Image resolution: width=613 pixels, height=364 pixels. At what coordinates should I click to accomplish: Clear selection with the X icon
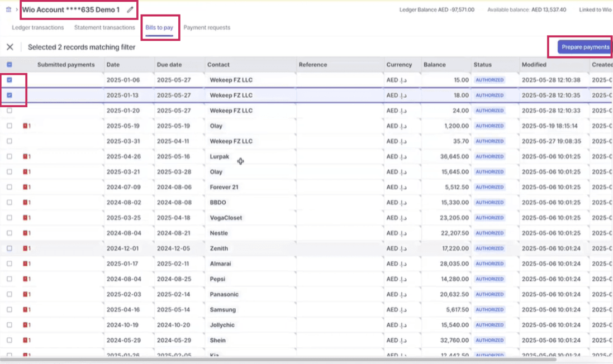(10, 47)
